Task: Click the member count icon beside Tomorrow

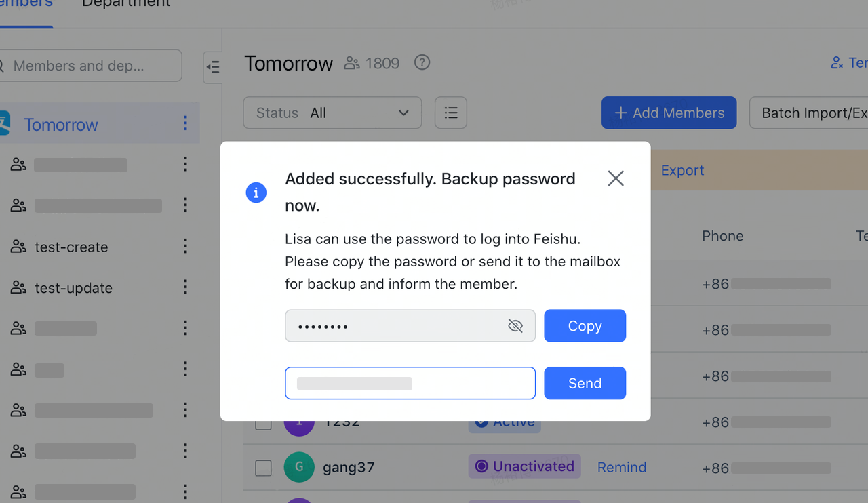Action: point(351,62)
